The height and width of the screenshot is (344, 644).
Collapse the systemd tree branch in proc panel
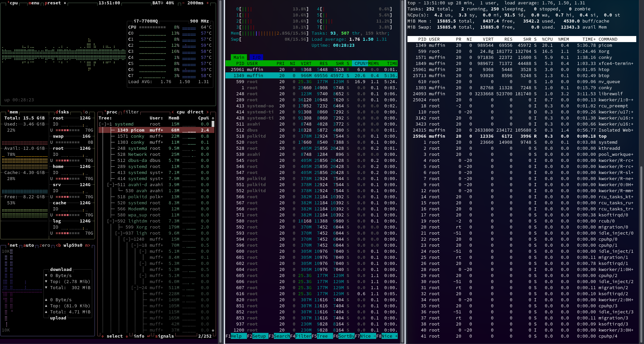(102, 124)
